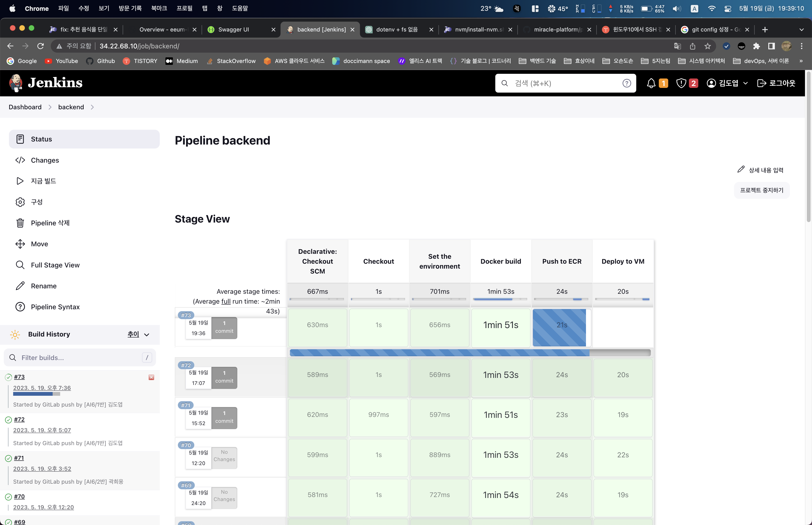Image resolution: width=812 pixels, height=525 pixels.
Task: Click the search help question mark icon
Action: tap(626, 83)
